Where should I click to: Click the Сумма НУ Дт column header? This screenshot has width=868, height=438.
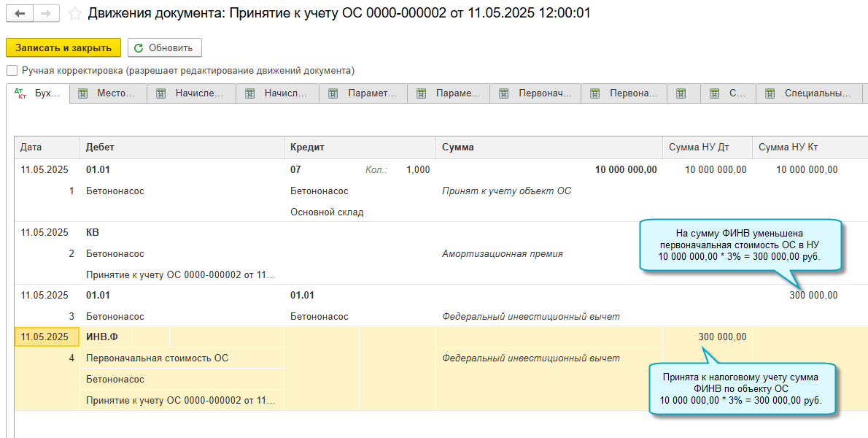[x=699, y=147]
